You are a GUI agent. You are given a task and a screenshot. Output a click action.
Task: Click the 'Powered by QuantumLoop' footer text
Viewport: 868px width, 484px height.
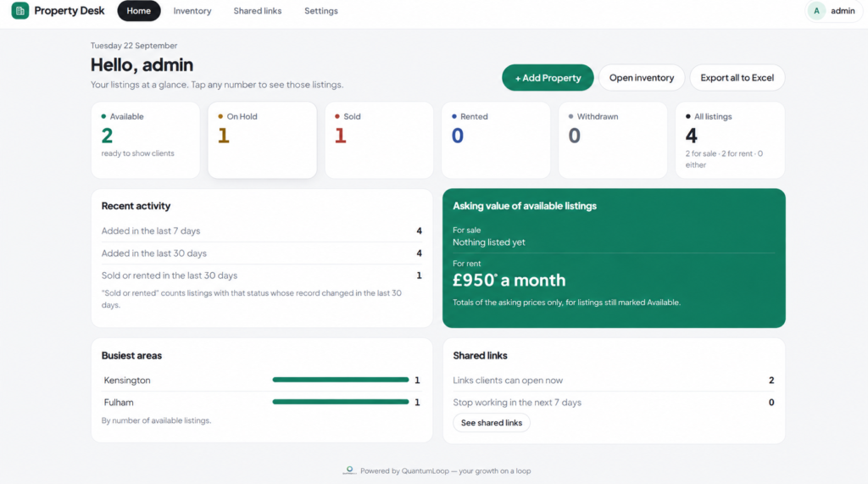click(446, 470)
